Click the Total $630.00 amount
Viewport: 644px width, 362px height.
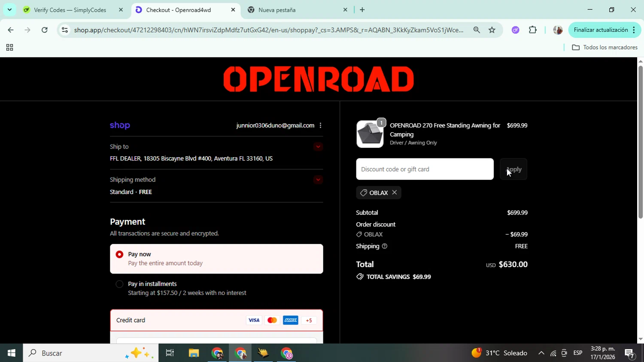pos(513,265)
